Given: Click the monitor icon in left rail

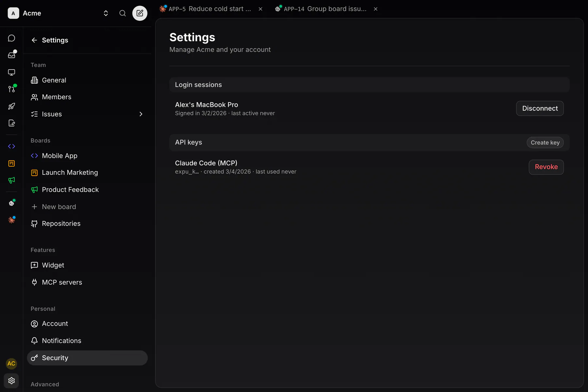Looking at the screenshot, I should (11, 72).
